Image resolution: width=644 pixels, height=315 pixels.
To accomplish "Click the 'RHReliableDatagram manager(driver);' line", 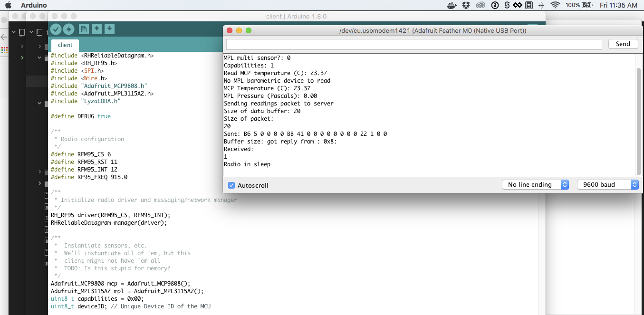I will pyautogui.click(x=109, y=223).
